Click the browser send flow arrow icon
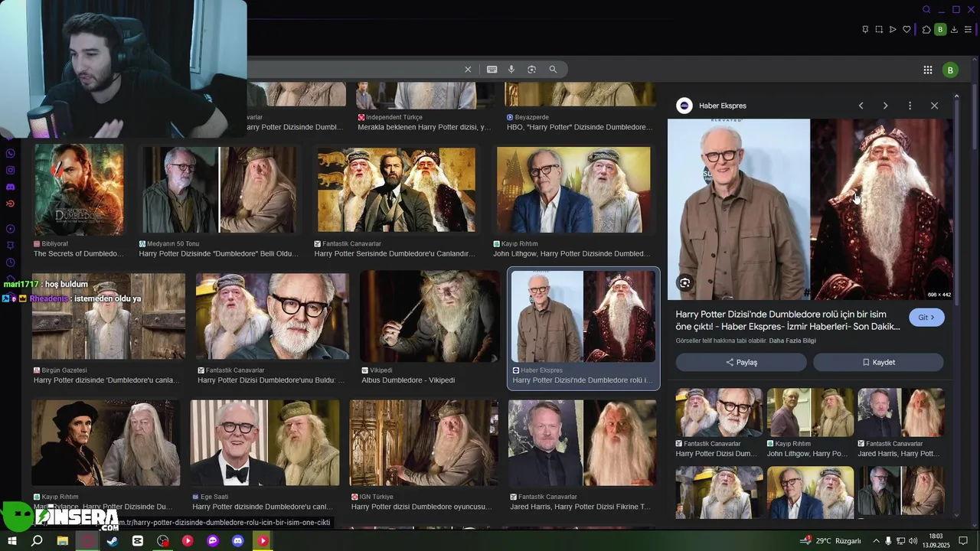 (x=893, y=30)
